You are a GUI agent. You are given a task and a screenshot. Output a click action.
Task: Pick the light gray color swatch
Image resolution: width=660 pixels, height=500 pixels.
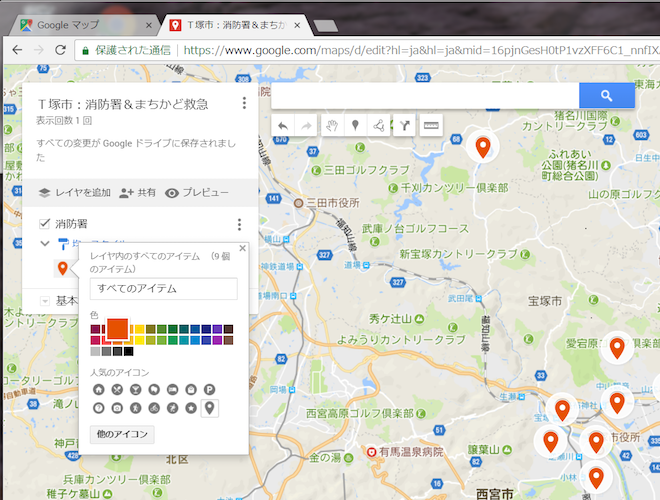tap(95, 351)
